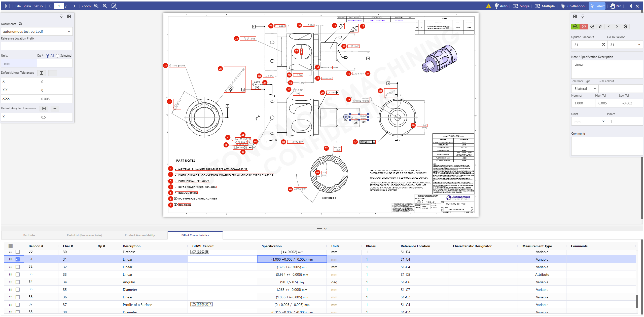Select the pencil edit icon in balloon panel

point(600,26)
